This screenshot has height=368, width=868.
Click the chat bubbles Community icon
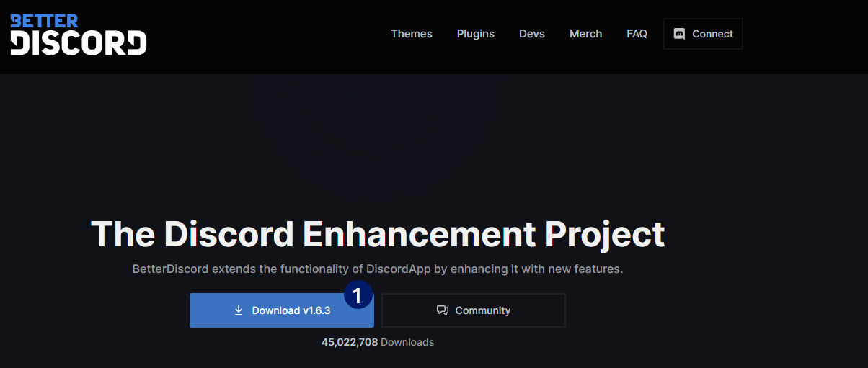tap(443, 310)
